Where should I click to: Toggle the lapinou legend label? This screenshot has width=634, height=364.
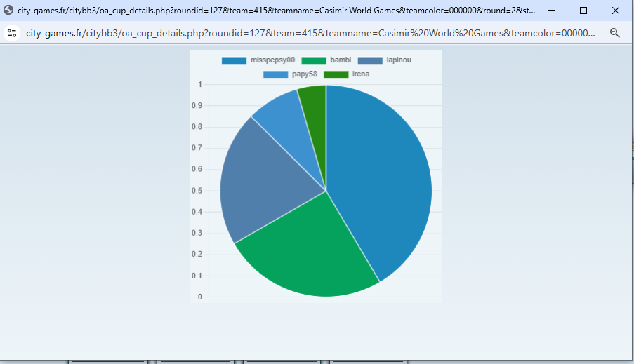point(398,60)
